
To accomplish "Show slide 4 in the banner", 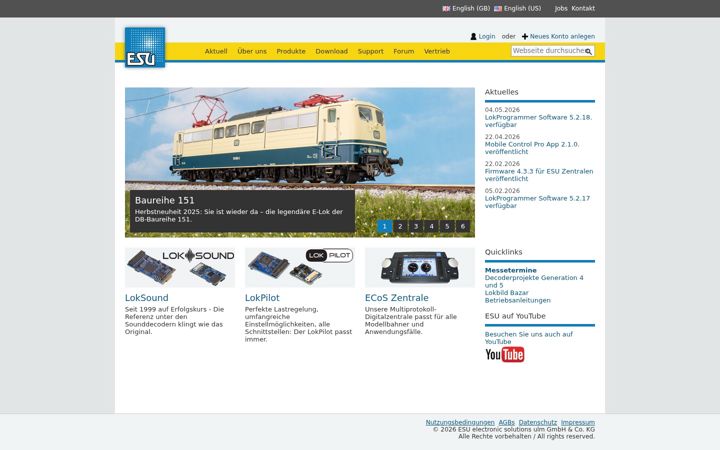I will point(432,226).
